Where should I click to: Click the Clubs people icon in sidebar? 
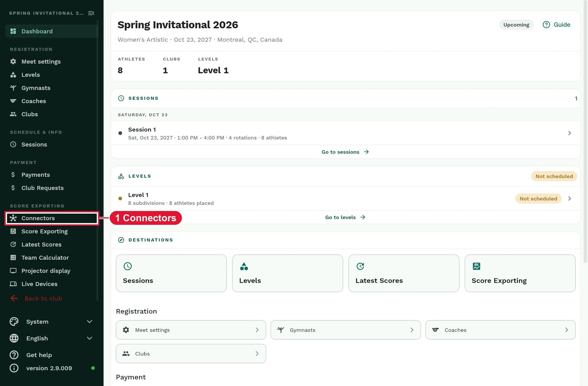click(x=13, y=114)
